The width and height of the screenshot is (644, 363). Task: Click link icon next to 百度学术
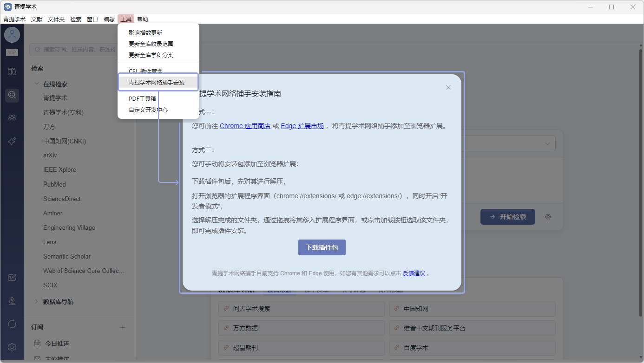tap(397, 347)
